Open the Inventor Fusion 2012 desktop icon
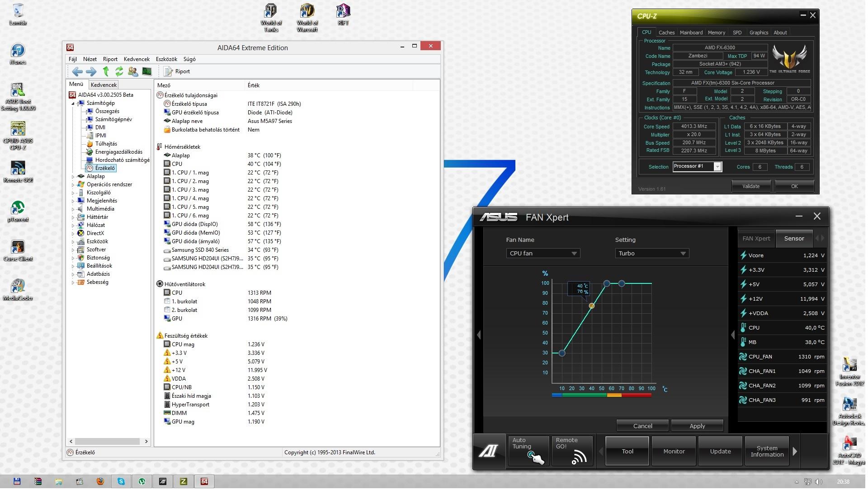 click(849, 372)
